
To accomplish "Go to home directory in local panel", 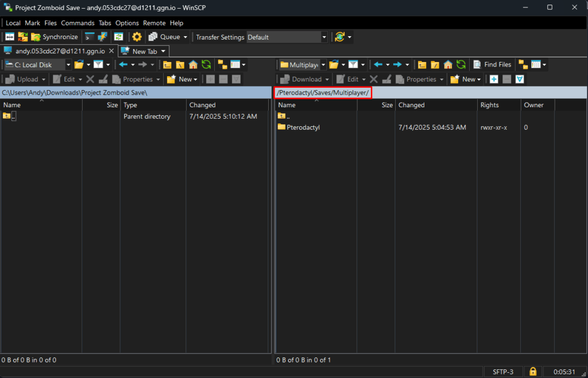I will click(193, 65).
